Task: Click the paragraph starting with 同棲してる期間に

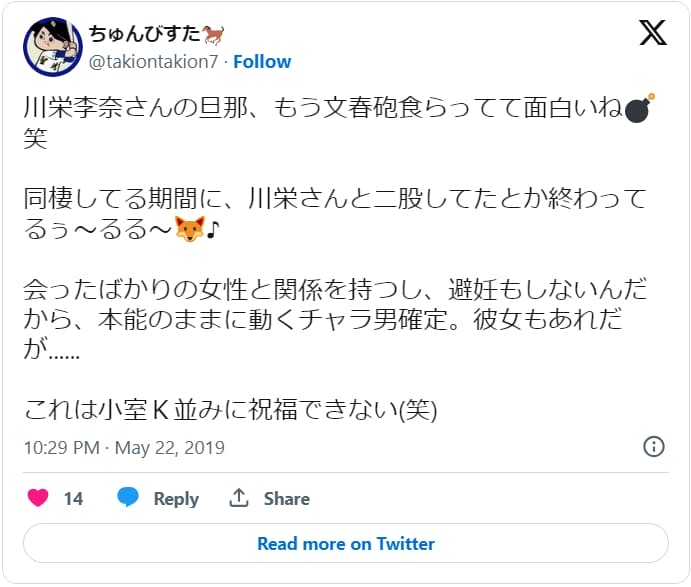Action: click(x=335, y=214)
